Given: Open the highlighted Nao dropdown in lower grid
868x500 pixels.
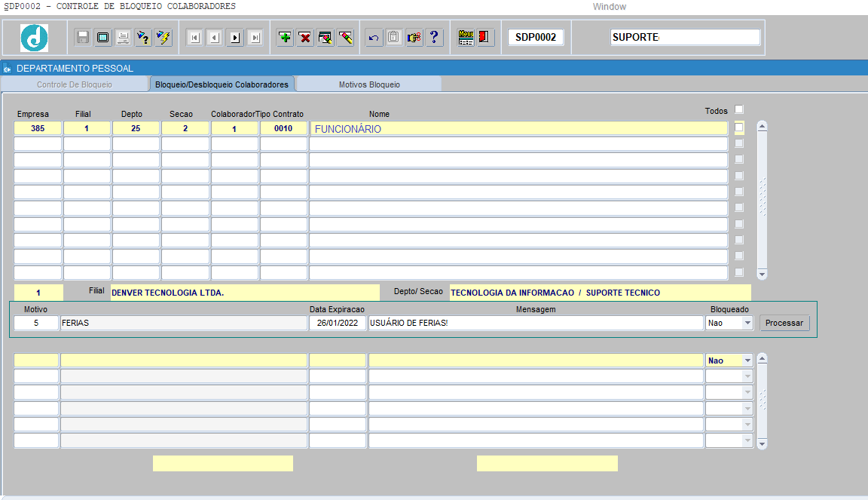Looking at the screenshot, I should click(x=748, y=360).
